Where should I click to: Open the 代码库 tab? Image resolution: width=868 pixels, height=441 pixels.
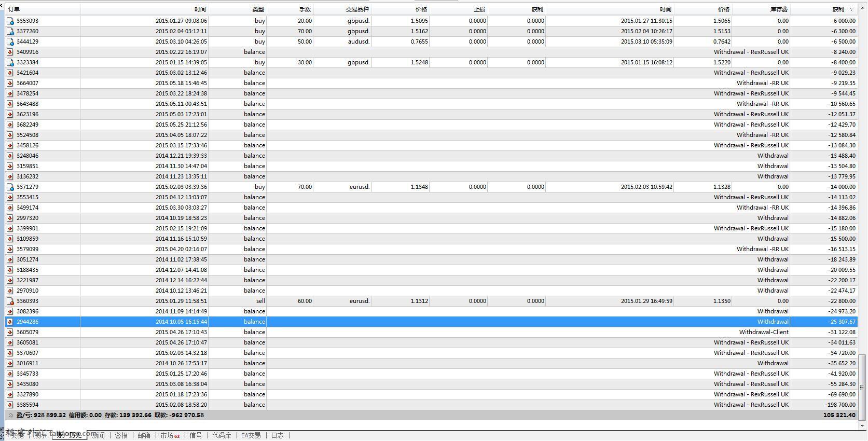pyautogui.click(x=222, y=435)
